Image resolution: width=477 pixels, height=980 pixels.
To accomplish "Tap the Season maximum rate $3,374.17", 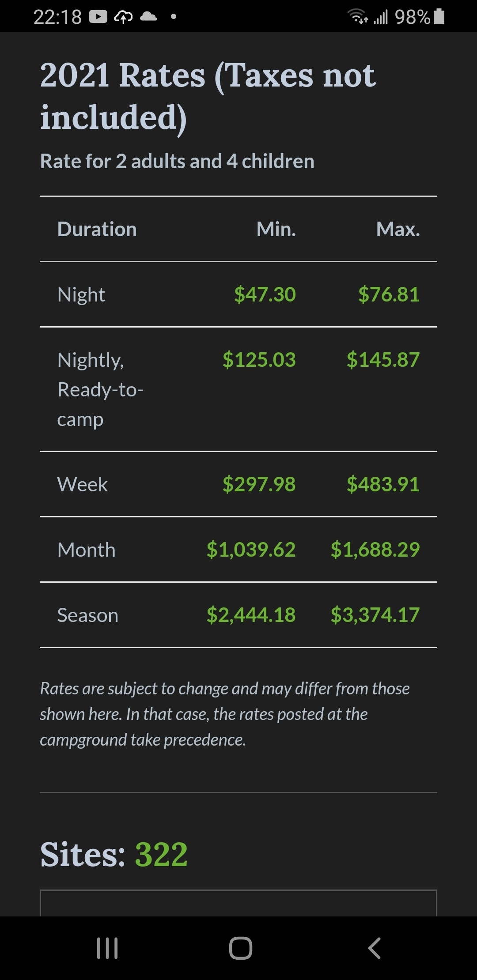I will click(375, 615).
